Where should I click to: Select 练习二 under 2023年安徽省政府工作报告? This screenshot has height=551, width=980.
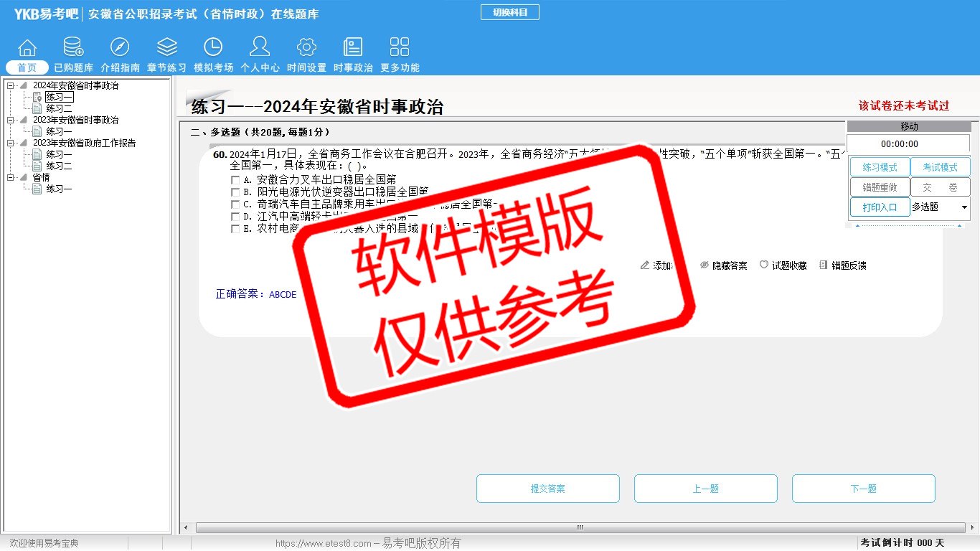pos(59,166)
